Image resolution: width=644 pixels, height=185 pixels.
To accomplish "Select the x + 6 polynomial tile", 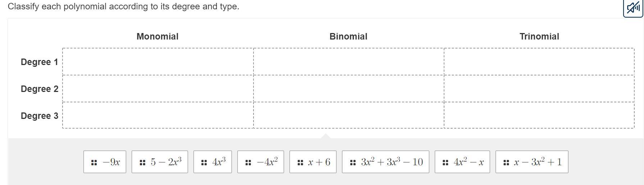I will (x=313, y=162).
